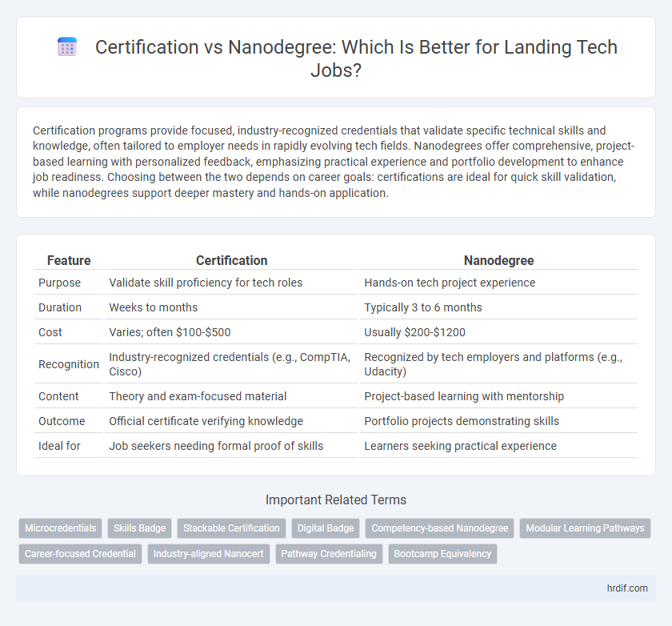Open the Competency-based Nanodegree tag
The height and width of the screenshot is (626, 672).
coord(440,528)
